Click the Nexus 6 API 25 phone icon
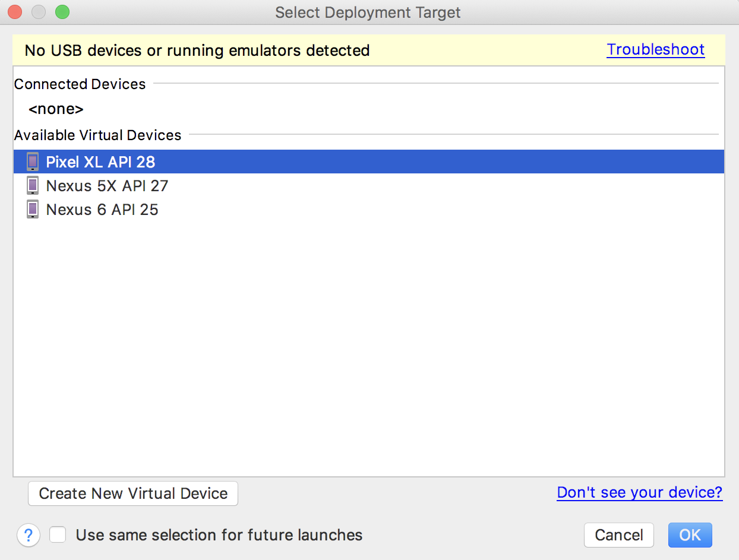739x560 pixels. pyautogui.click(x=33, y=210)
